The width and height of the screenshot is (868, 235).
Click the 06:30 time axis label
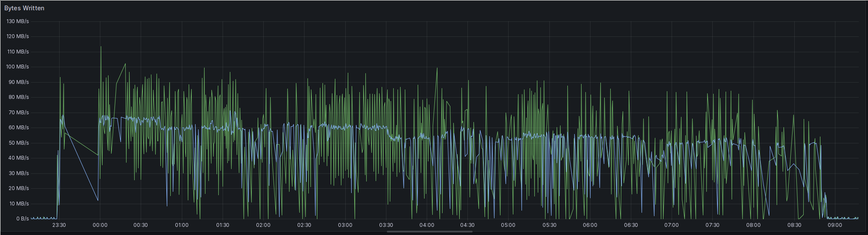(631, 225)
